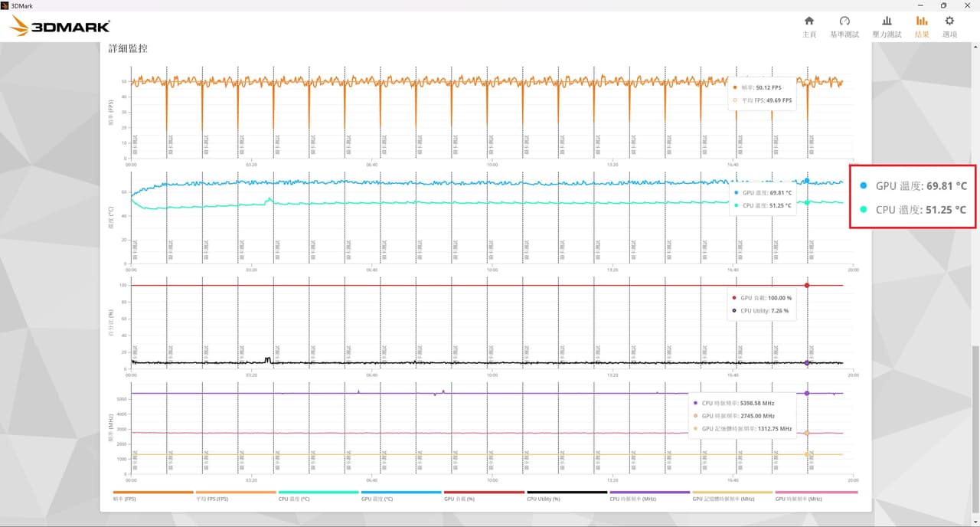The height and width of the screenshot is (527, 980).
Task: Click the teal CPU temperature data point marker
Action: (x=807, y=202)
